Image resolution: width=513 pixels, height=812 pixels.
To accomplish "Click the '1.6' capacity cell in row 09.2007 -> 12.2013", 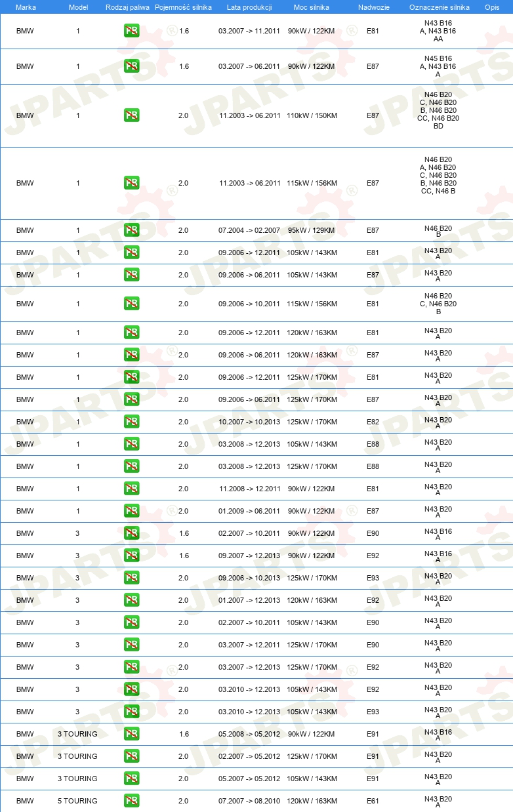I will tap(183, 556).
